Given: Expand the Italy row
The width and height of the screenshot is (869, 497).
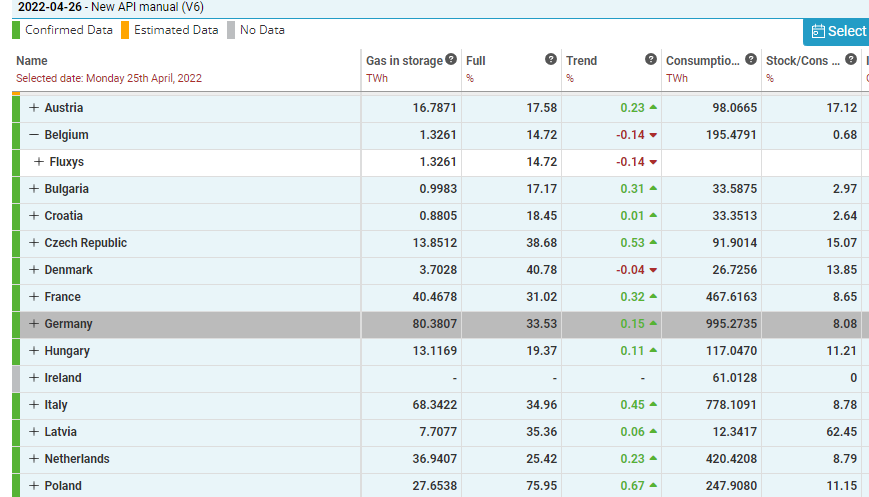Looking at the screenshot, I should coord(34,404).
